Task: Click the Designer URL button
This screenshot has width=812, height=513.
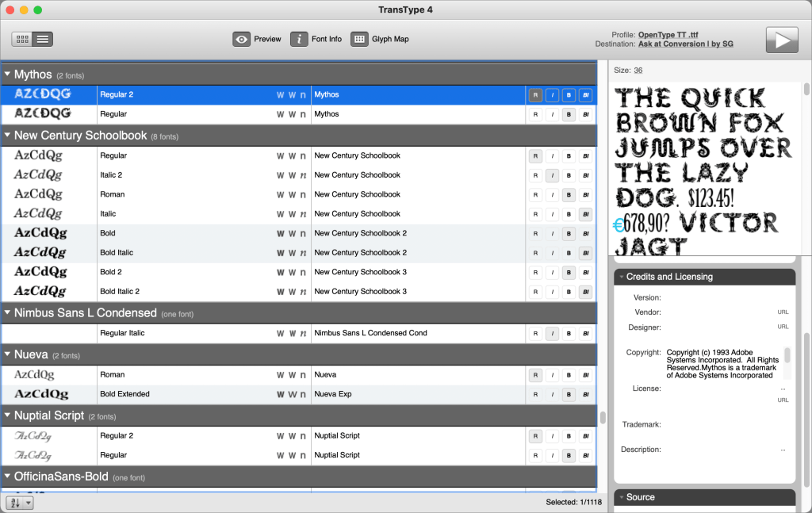Action: click(x=783, y=327)
